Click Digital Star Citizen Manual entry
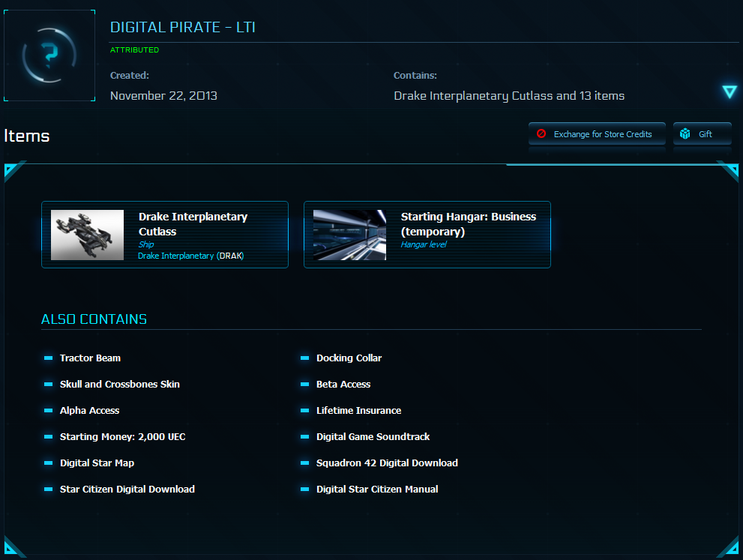The height and width of the screenshot is (560, 743). (377, 490)
